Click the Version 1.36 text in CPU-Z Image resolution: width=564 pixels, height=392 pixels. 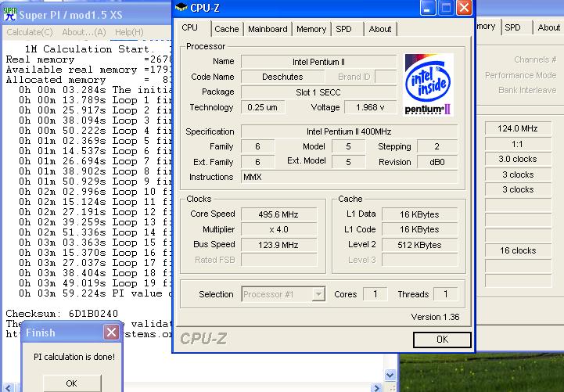pyautogui.click(x=435, y=317)
